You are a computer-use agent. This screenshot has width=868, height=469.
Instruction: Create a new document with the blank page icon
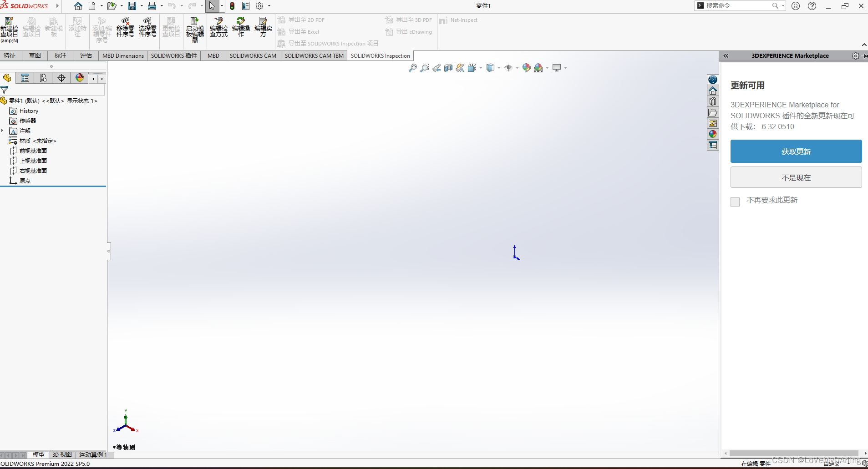92,6
